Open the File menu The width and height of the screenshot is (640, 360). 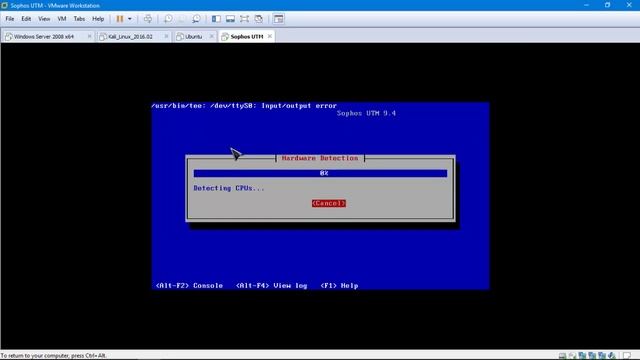point(10,19)
